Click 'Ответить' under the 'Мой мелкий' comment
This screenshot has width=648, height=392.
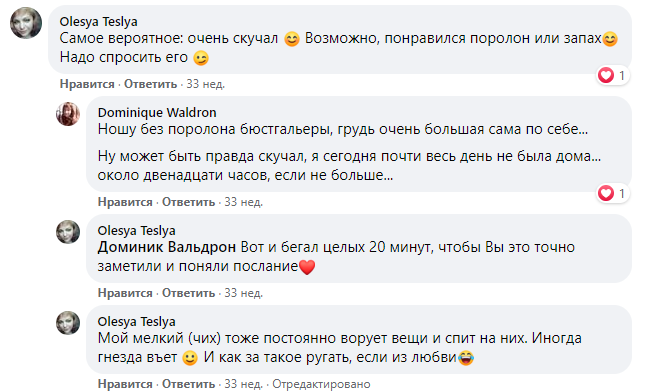pyautogui.click(x=188, y=384)
